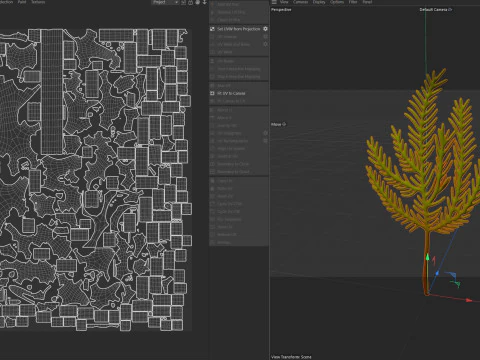Open Set UVW from Projection settings gear
This screenshot has width=480, height=360.
(x=265, y=29)
